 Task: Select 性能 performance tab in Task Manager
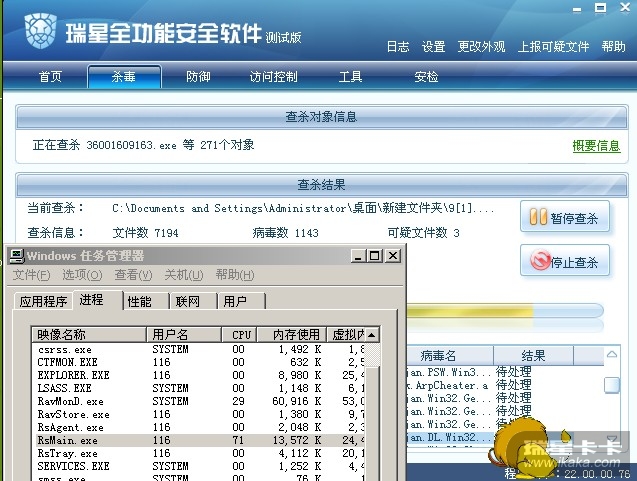[x=145, y=301]
